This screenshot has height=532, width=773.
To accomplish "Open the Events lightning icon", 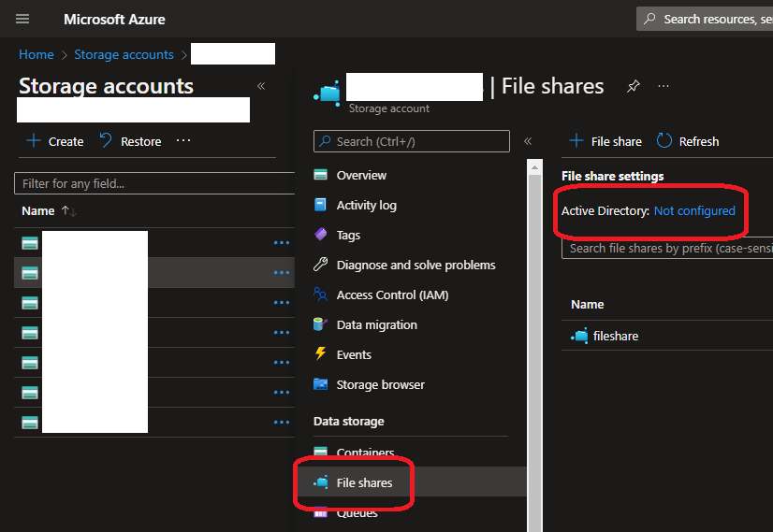I will pyautogui.click(x=321, y=354).
